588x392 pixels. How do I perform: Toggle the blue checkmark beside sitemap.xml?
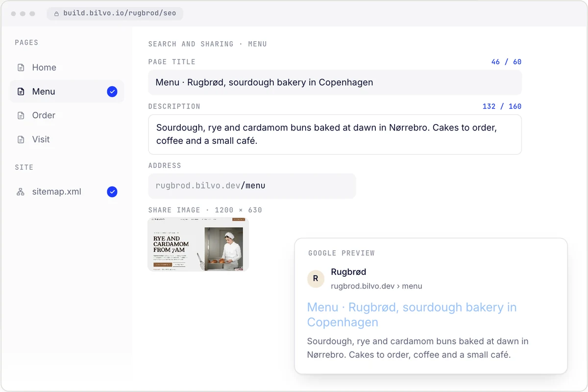pos(112,192)
